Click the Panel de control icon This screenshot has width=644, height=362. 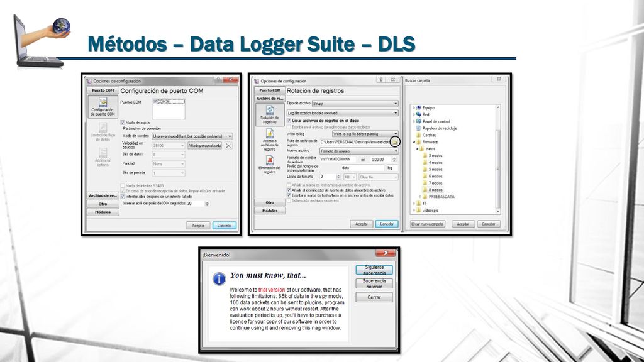pos(419,121)
